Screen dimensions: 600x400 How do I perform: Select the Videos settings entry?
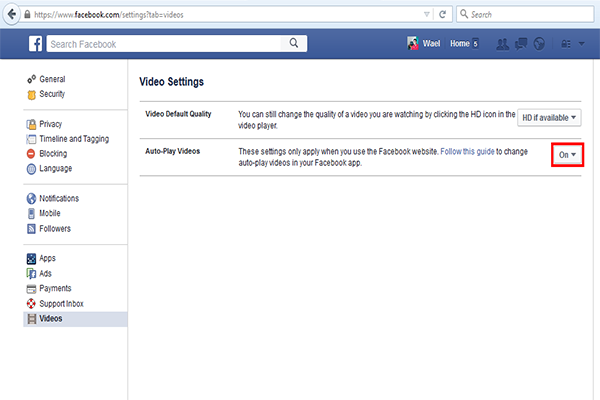tap(75, 319)
